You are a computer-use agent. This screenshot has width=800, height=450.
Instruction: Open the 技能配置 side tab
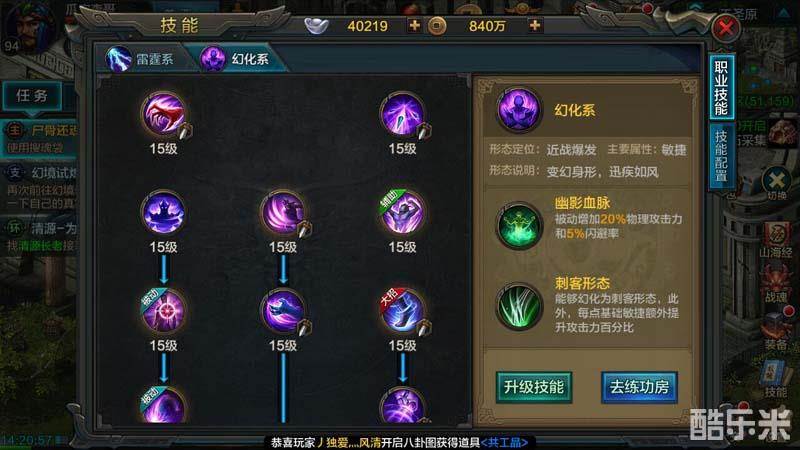[721, 156]
